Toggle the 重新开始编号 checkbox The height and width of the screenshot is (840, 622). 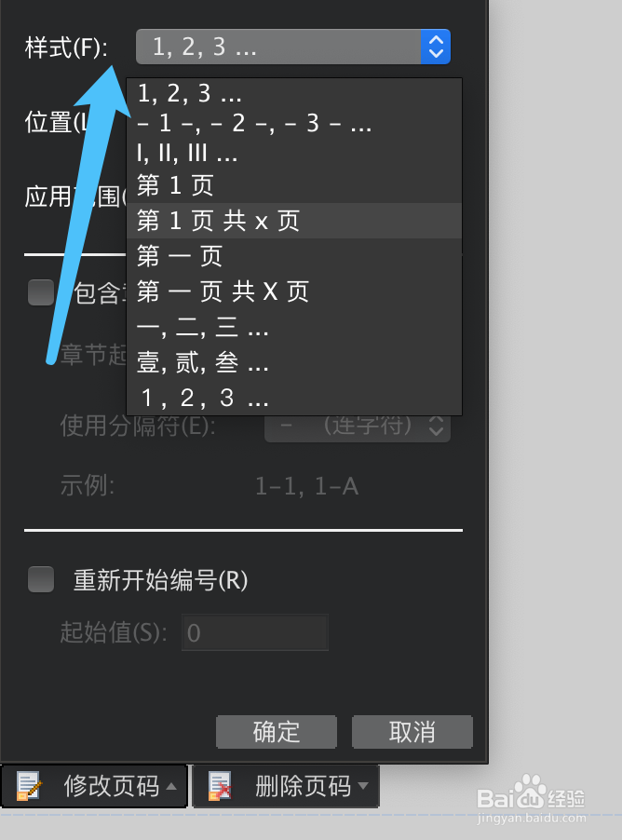[x=41, y=579]
